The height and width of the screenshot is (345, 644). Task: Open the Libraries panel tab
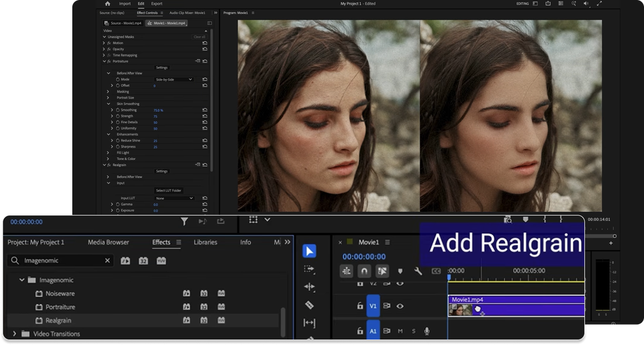pyautogui.click(x=206, y=242)
